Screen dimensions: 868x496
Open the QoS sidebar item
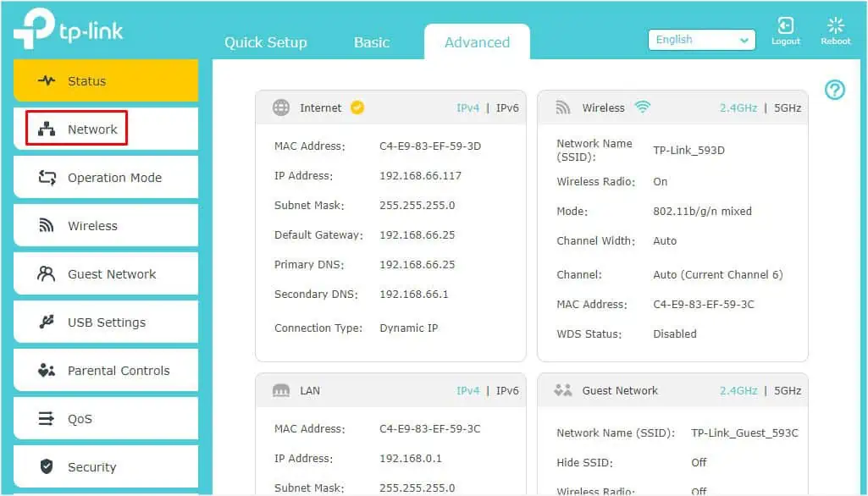[x=80, y=419]
